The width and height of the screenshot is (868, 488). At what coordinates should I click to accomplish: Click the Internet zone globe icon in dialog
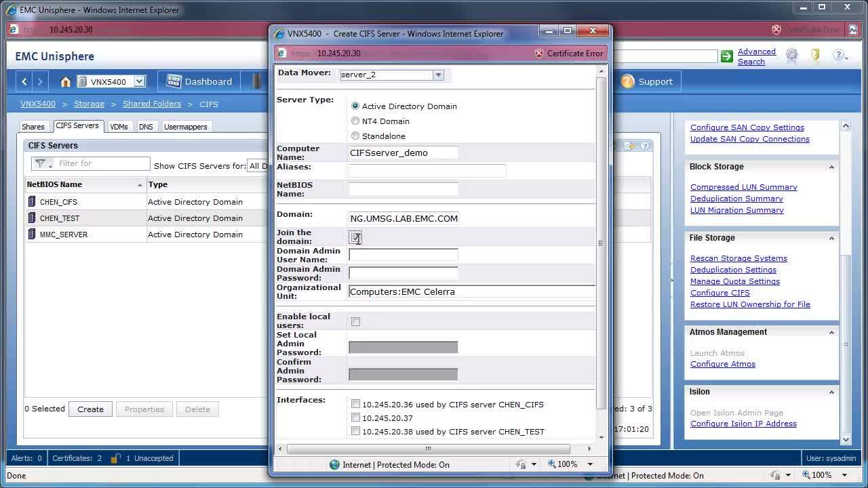tap(334, 465)
